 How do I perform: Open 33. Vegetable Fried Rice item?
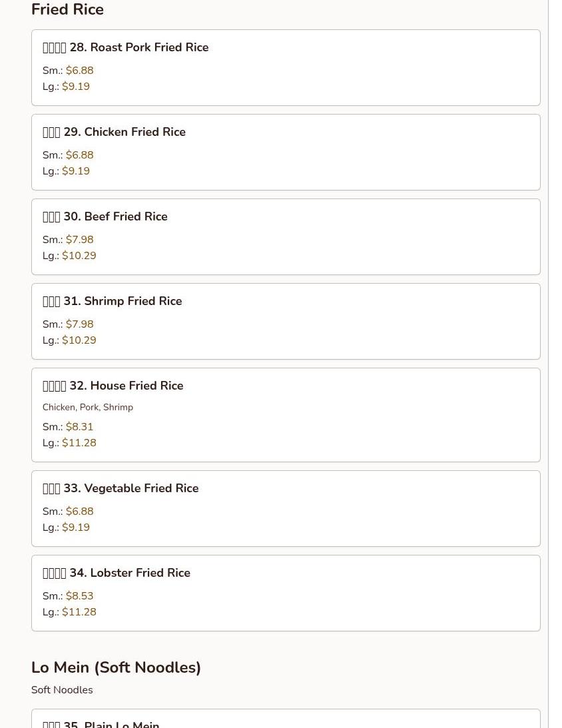(286, 508)
